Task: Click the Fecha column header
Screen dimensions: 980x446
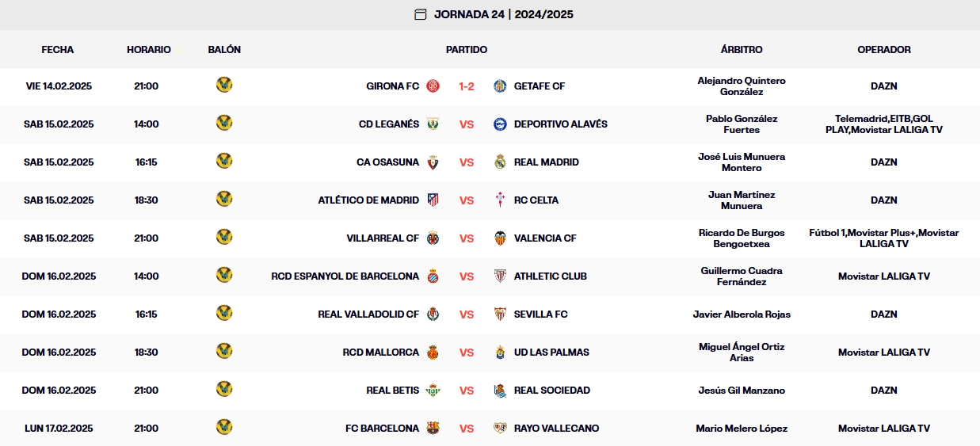Action: pos(58,49)
